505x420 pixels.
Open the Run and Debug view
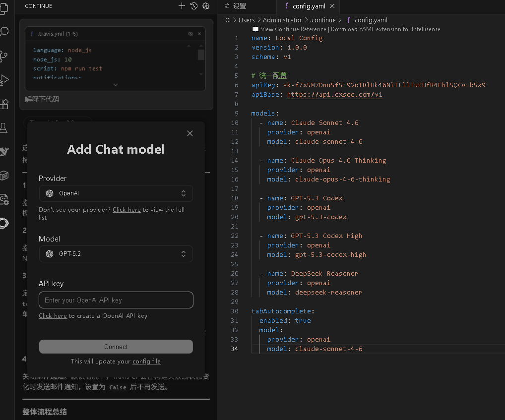[x=4, y=80]
